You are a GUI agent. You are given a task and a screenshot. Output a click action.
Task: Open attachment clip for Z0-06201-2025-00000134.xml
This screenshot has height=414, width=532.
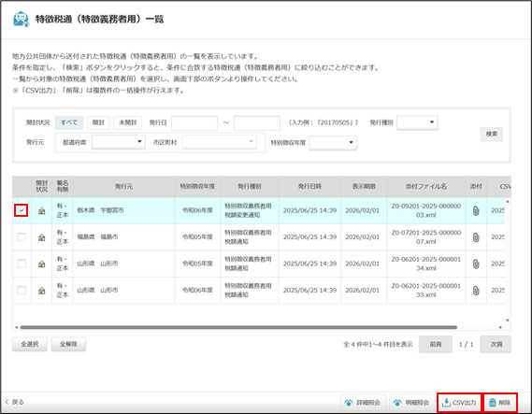476,264
